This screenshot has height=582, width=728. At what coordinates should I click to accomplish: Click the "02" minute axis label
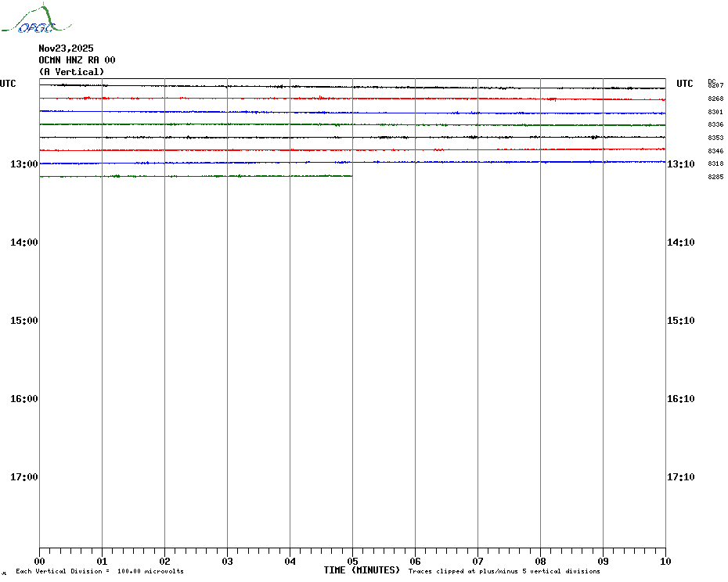pyautogui.click(x=165, y=562)
